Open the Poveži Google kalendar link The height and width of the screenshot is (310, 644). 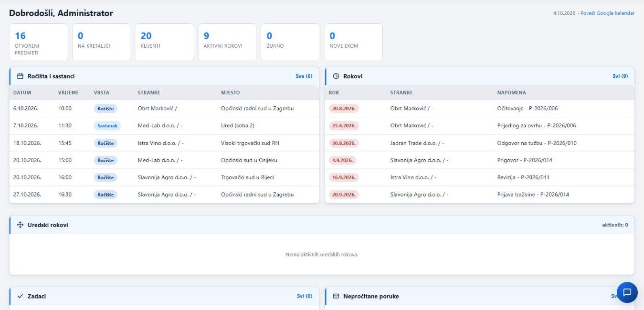608,13
